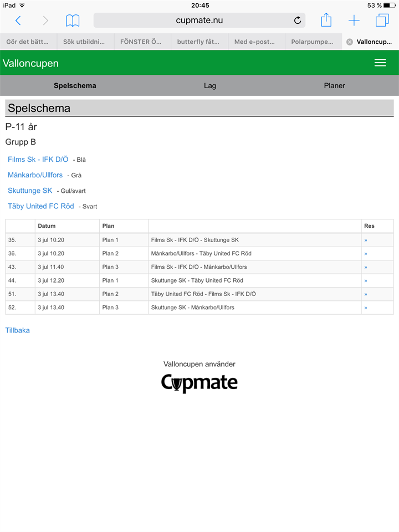Image resolution: width=399 pixels, height=532 pixels.
Task: Expand result arrows for match 52
Action: tap(366, 308)
